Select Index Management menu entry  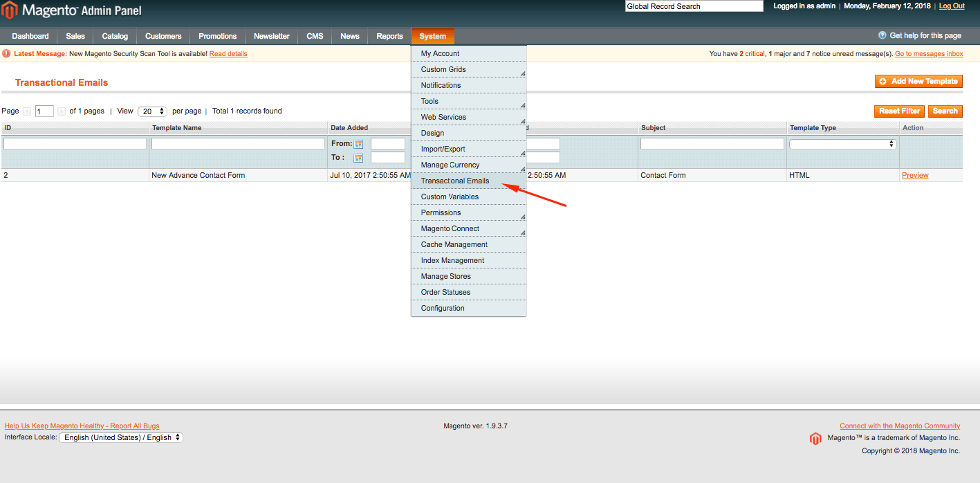[x=469, y=260]
